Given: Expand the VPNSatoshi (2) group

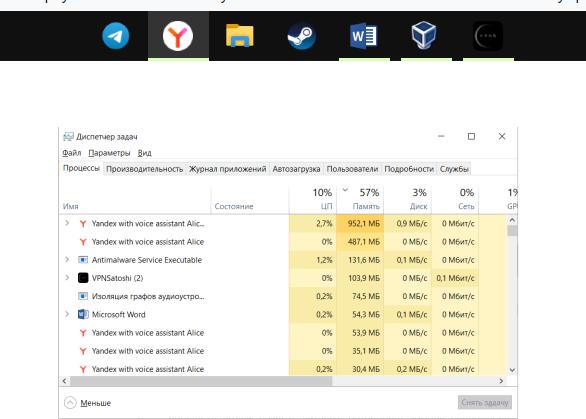Looking at the screenshot, I should (67, 278).
